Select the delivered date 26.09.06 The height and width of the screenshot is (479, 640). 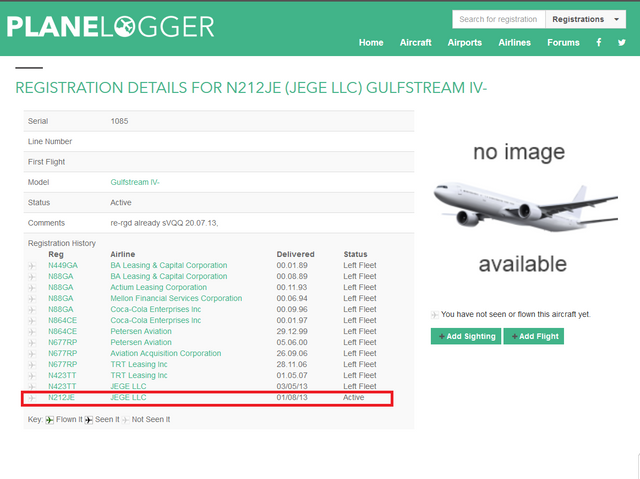(x=292, y=353)
